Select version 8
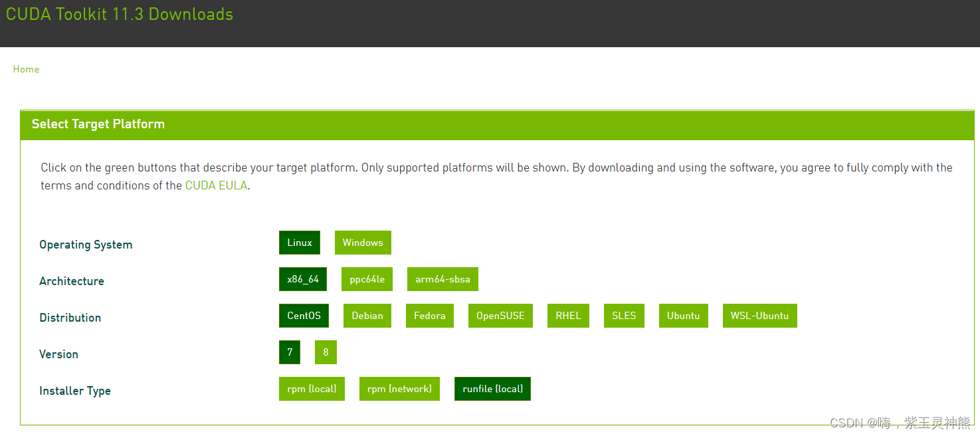 click(x=326, y=352)
